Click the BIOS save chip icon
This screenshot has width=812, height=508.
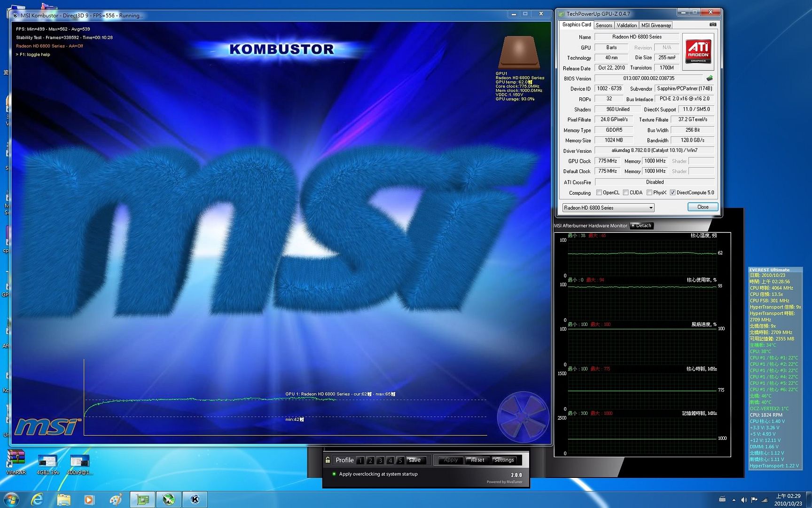click(x=710, y=79)
